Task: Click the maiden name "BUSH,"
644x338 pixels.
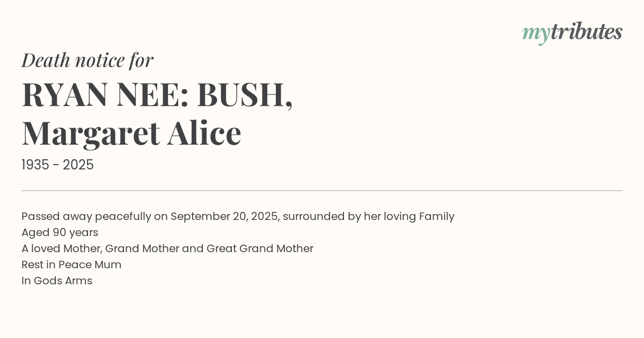Action: (245, 94)
